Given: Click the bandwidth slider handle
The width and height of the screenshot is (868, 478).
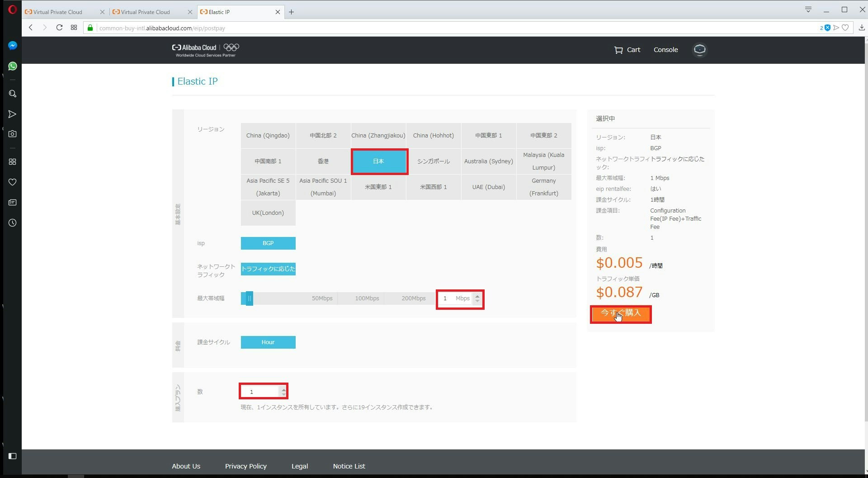Looking at the screenshot, I should coord(249,298).
